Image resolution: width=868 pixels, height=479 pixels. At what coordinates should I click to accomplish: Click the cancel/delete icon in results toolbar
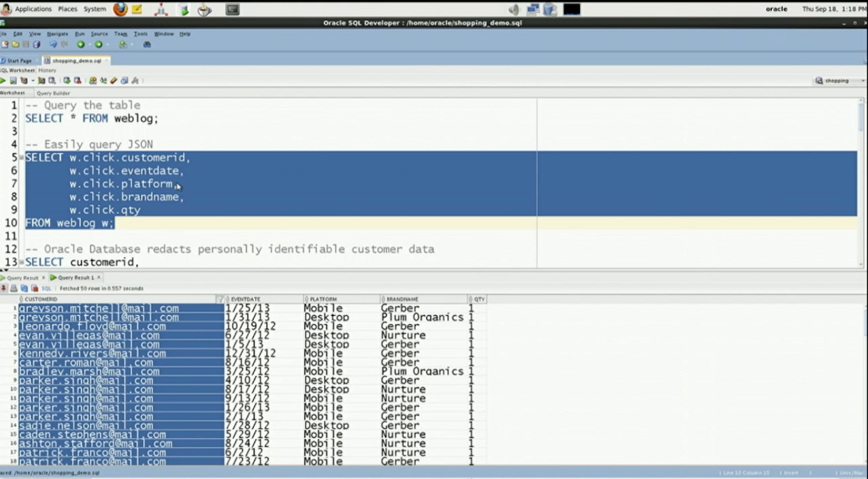[x=34, y=288]
